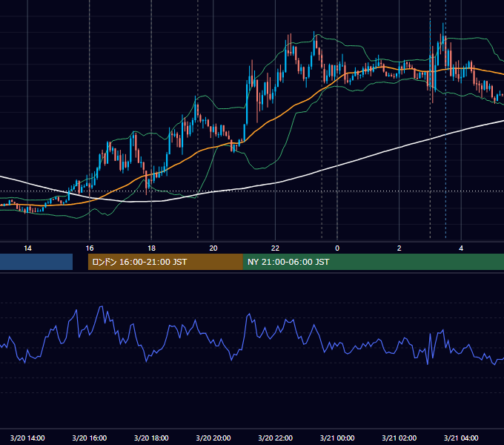Image resolution: width=504 pixels, height=445 pixels.
Task: Click the hour label 0 on price chart axis
Action: 337,248
